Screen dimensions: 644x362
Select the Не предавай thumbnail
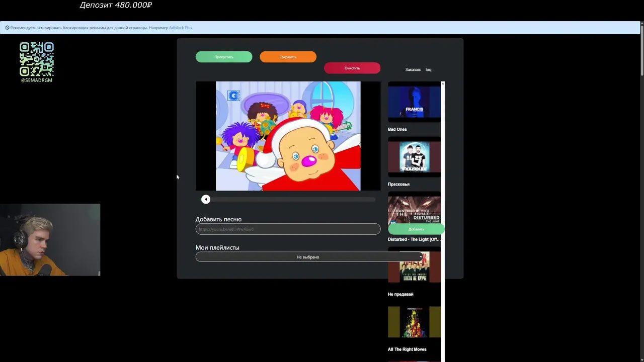pyautogui.click(x=414, y=267)
